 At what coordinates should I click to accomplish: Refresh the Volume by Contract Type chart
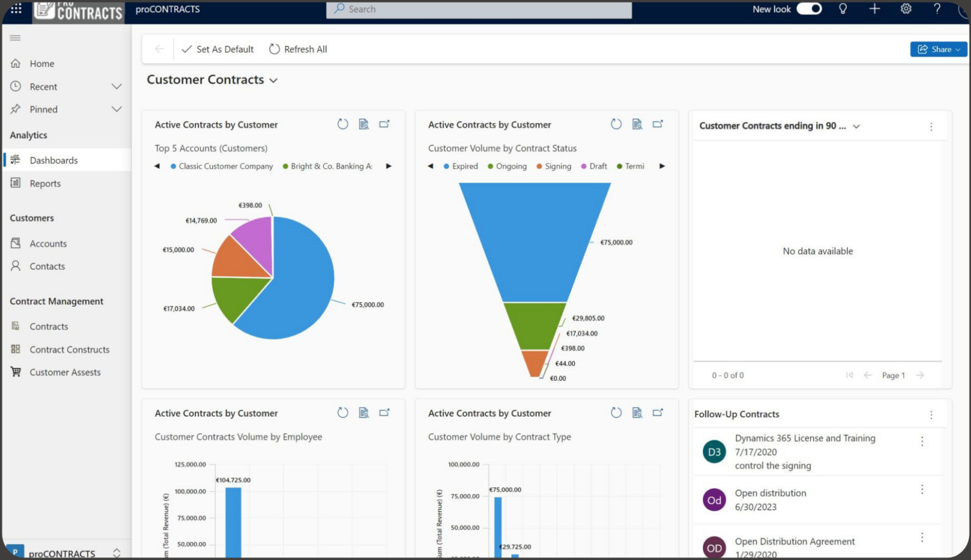(616, 413)
